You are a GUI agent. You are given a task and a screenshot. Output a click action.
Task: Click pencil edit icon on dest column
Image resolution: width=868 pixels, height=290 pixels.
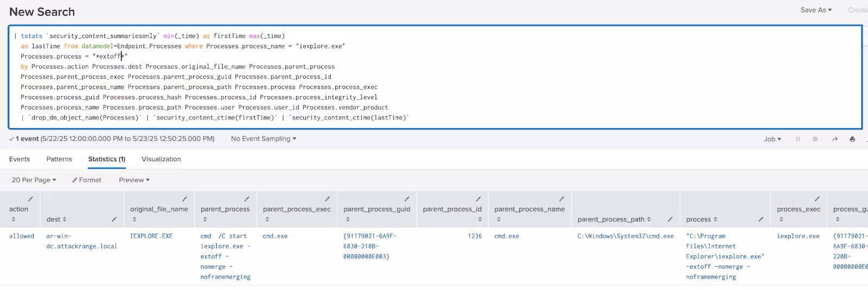click(x=114, y=219)
